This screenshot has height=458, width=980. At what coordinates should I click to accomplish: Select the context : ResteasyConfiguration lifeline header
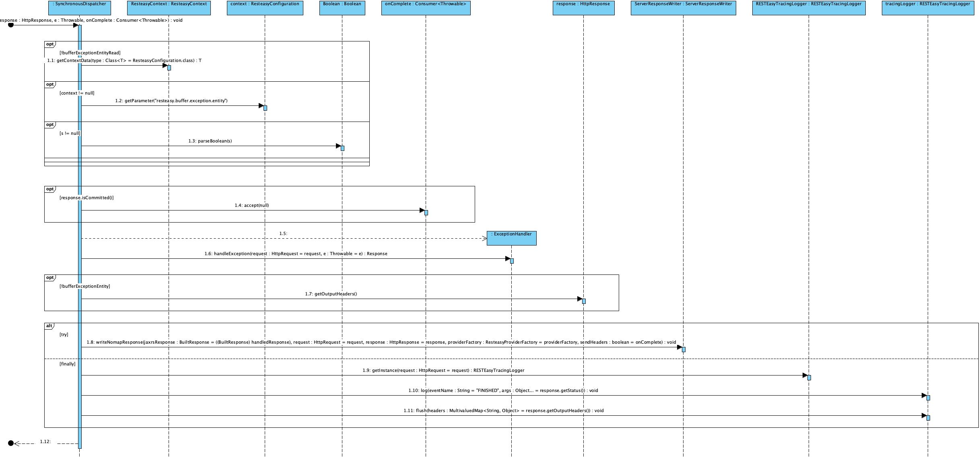tap(265, 8)
